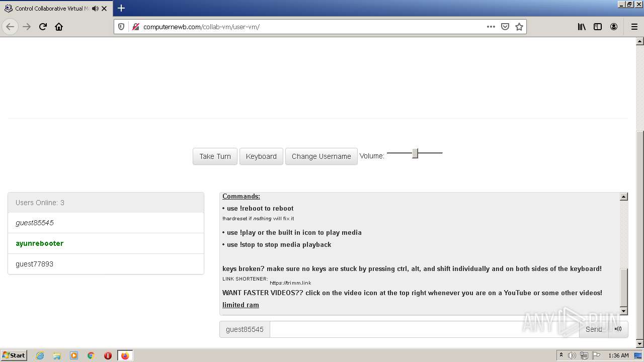Open the browser home page
Screen dimensions: 644x362
point(59,27)
